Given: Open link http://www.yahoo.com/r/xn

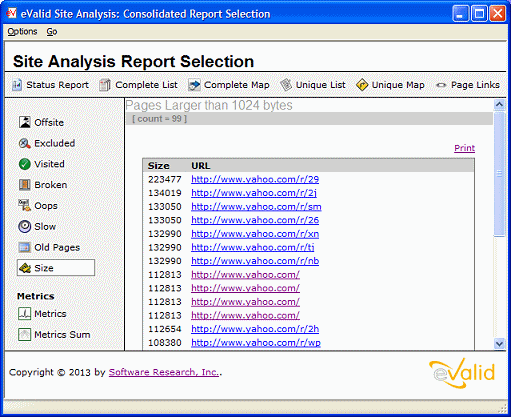Looking at the screenshot, I should [x=255, y=234].
